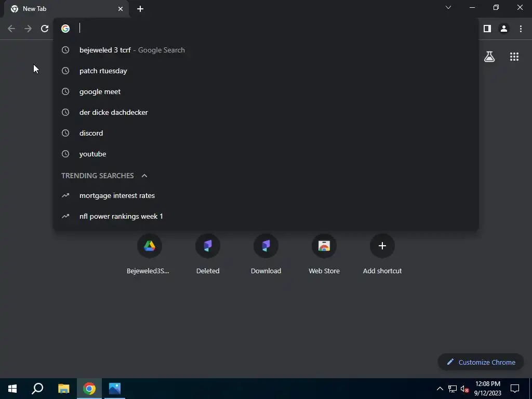Screen dimensions: 532x399
Task: Open the notification center icon
Action: coord(515,389)
